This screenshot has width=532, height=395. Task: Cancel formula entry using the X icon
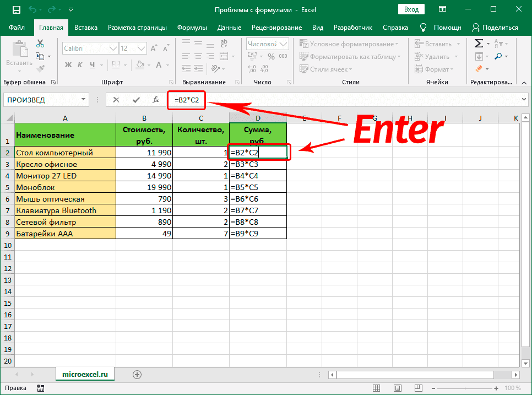[117, 100]
